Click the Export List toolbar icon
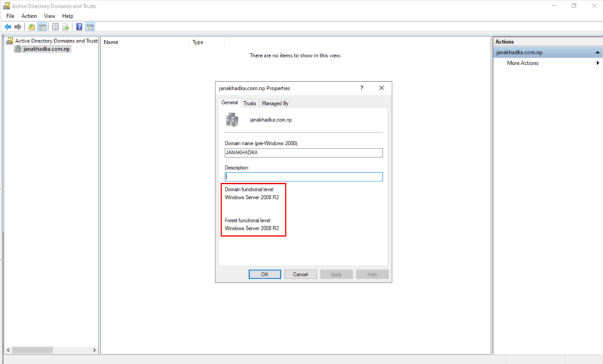 coord(66,27)
